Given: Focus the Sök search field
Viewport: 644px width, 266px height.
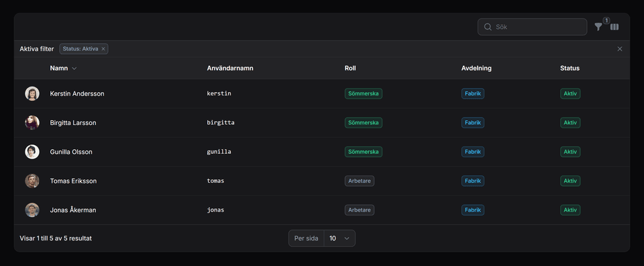Looking at the screenshot, I should click(532, 27).
